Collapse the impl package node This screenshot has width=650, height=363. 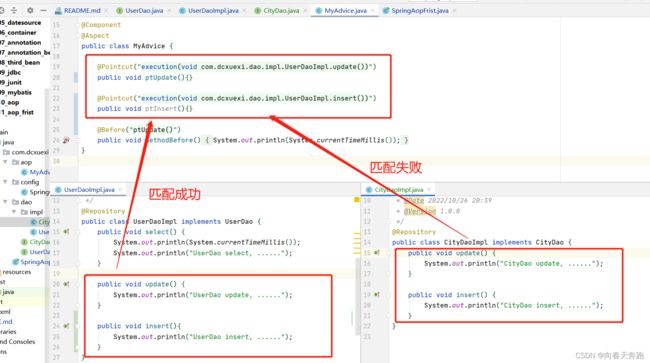14,212
